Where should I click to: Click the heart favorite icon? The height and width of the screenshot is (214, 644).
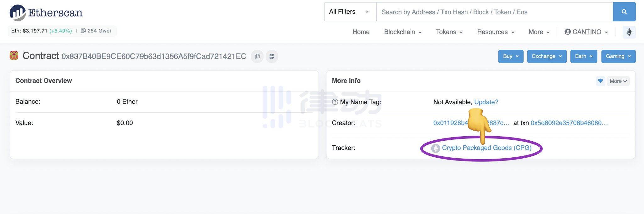click(600, 81)
